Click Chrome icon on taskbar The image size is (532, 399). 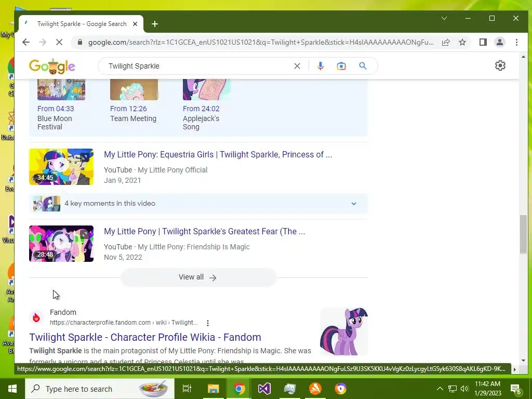click(x=239, y=389)
